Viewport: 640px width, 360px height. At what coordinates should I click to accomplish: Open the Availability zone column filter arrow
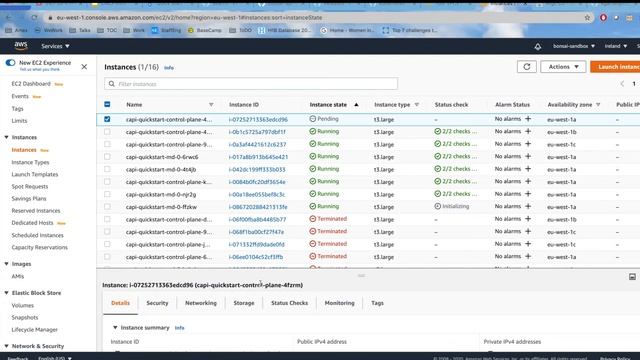coord(598,104)
